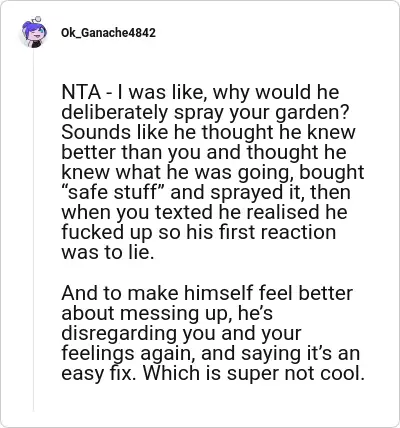Viewport: 400px width, 428px height.
Task: Click the word "disregarding" in the second paragraph
Action: [119, 334]
